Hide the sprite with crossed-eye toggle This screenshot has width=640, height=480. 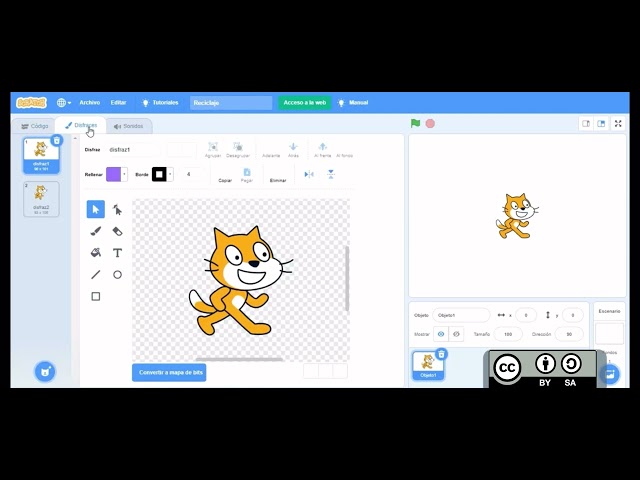(456, 334)
